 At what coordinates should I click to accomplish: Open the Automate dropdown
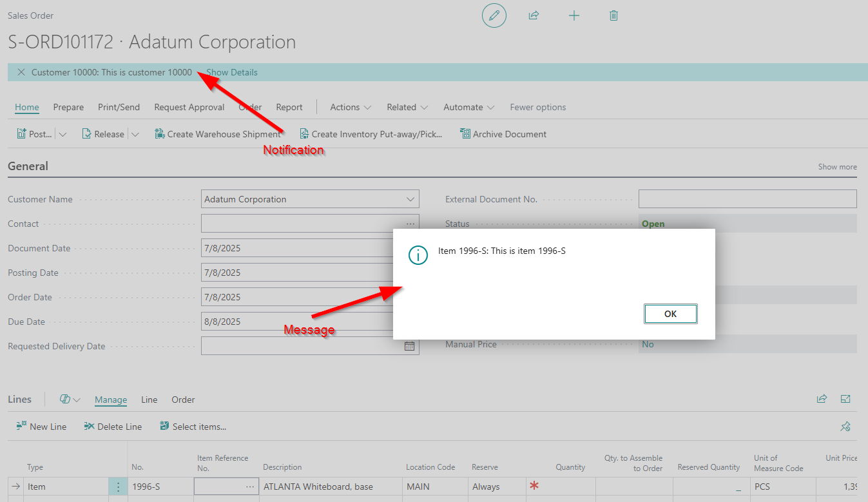[x=468, y=108]
